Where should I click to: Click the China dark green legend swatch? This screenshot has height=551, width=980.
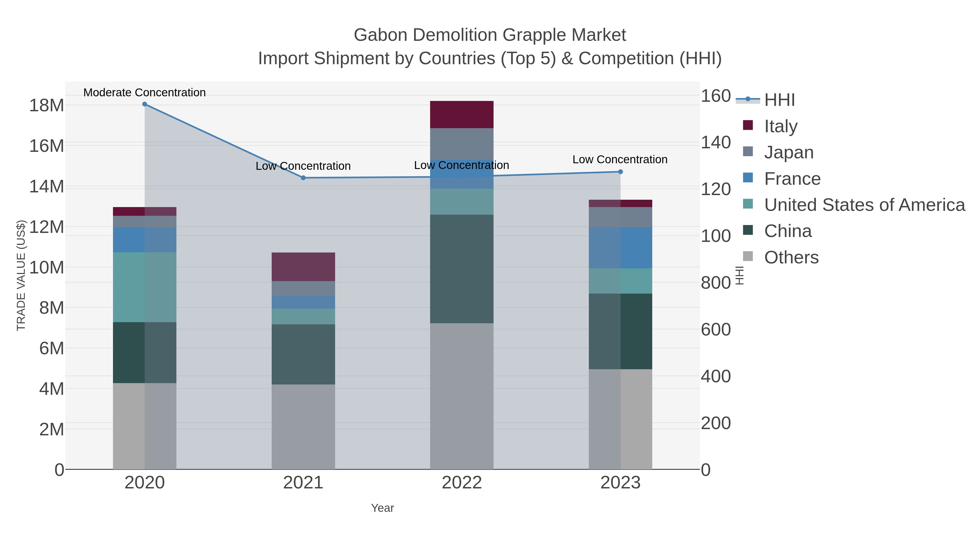[x=748, y=230]
